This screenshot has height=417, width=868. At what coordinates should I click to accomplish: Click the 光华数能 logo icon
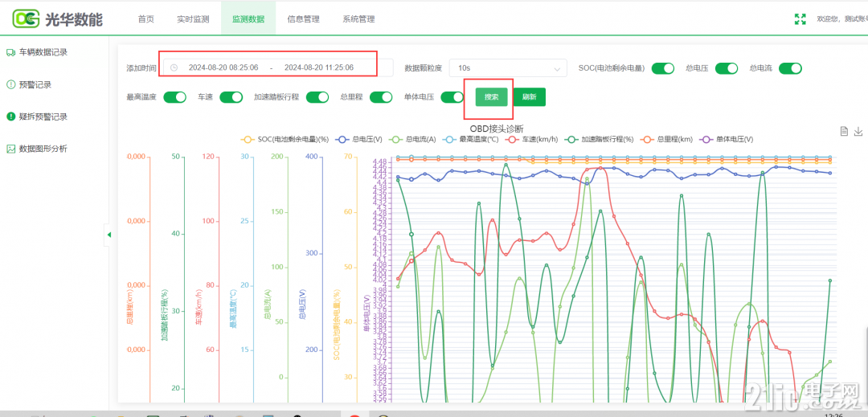click(27, 18)
